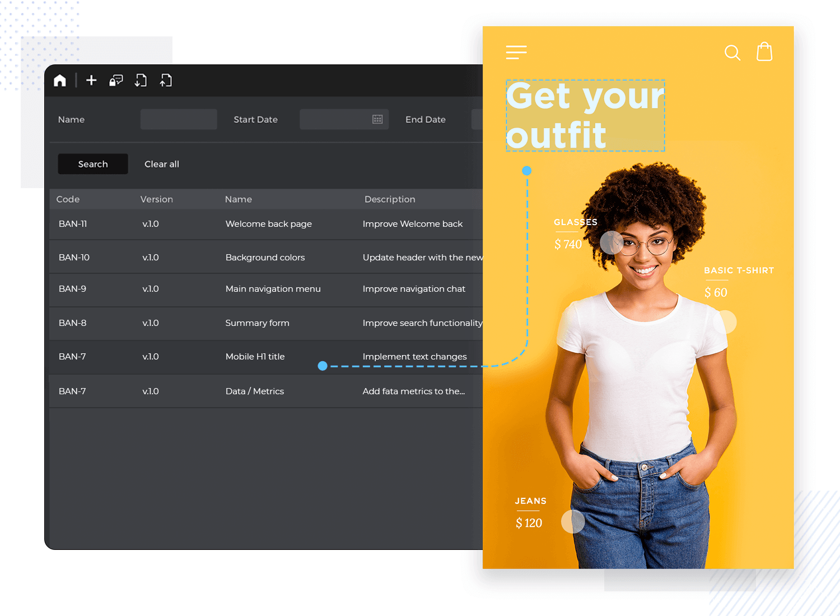Open the shopping bag in the mobile app
This screenshot has height=616, width=840.
764,52
